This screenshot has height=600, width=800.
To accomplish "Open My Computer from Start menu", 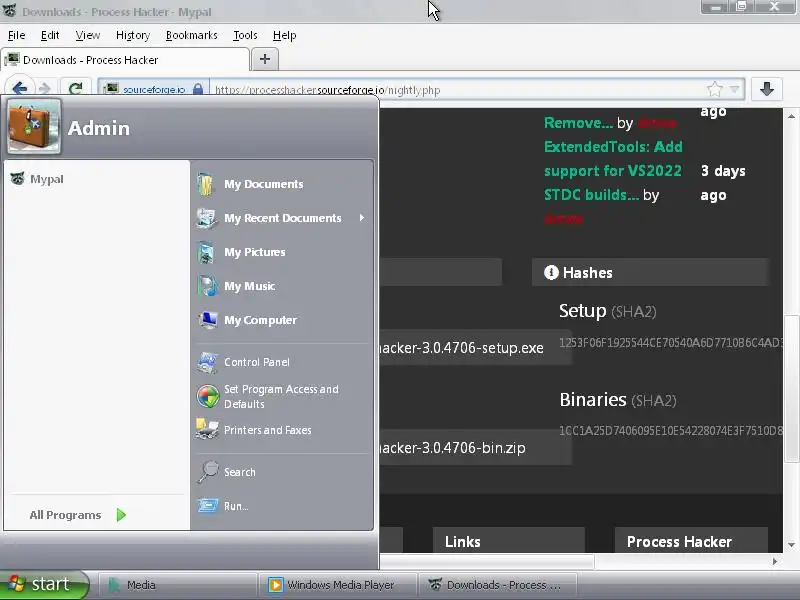I will coord(283,320).
